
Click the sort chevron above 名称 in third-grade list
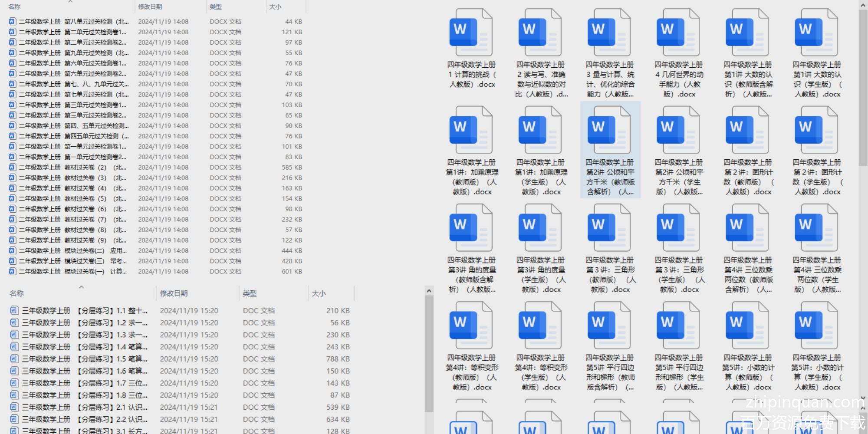tap(81, 287)
